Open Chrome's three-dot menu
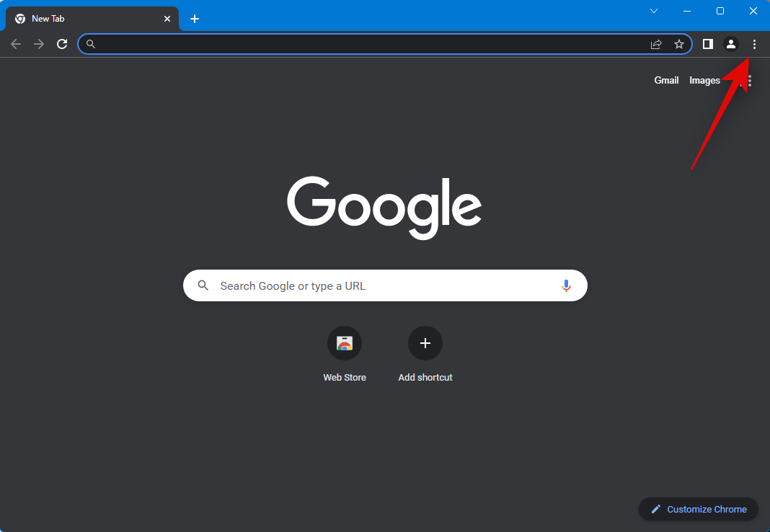Image resolution: width=770 pixels, height=532 pixels. click(x=754, y=44)
